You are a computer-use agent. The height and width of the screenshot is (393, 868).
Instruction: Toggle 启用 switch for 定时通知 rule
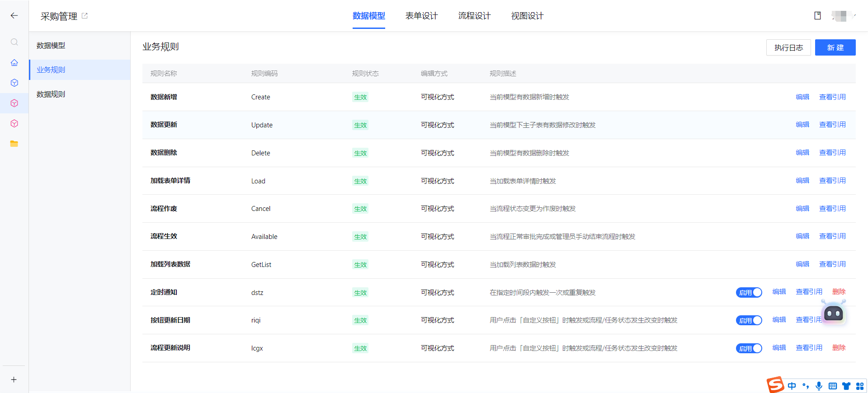coord(749,292)
